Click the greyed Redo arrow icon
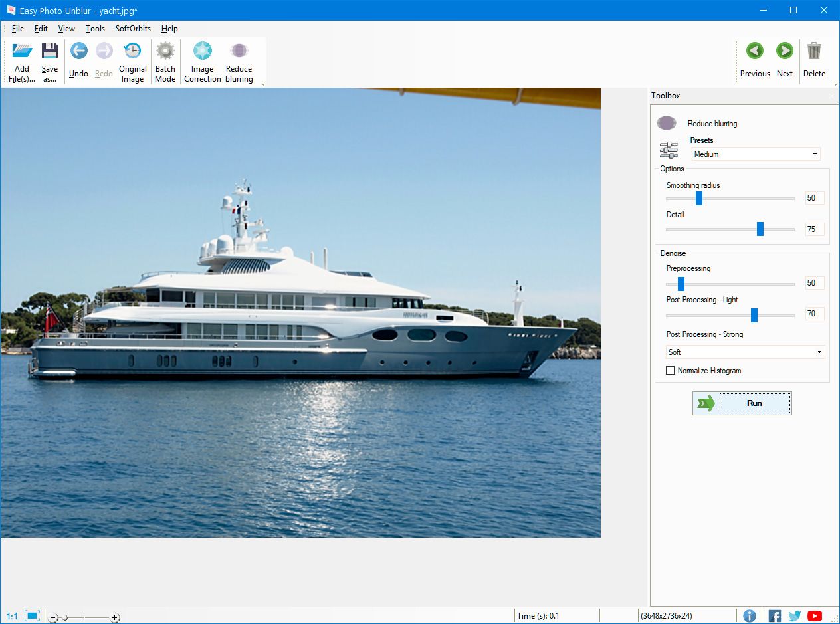The height and width of the screenshot is (624, 840). (104, 51)
